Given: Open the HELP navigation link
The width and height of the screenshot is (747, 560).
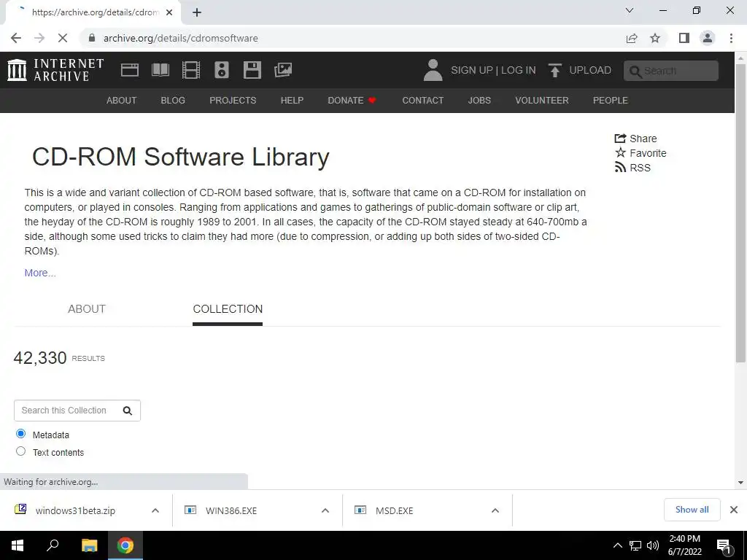Looking at the screenshot, I should point(292,101).
